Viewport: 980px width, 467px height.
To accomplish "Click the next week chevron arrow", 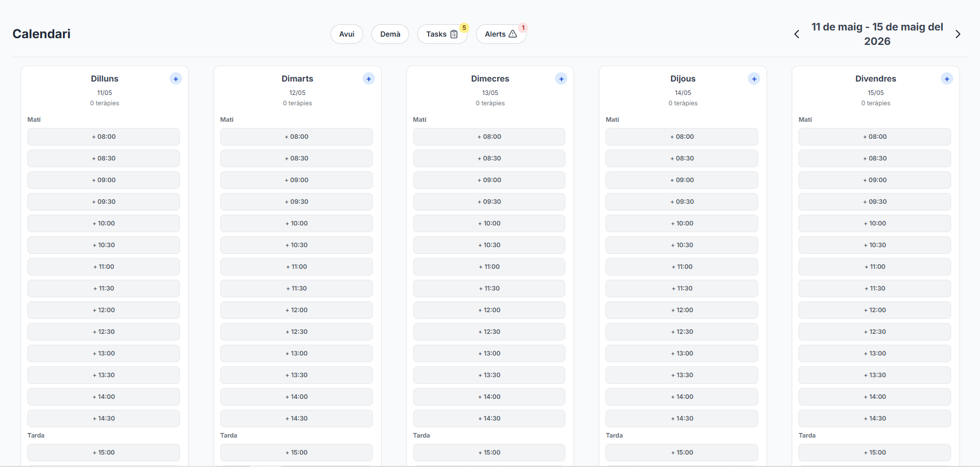I will click(x=958, y=34).
